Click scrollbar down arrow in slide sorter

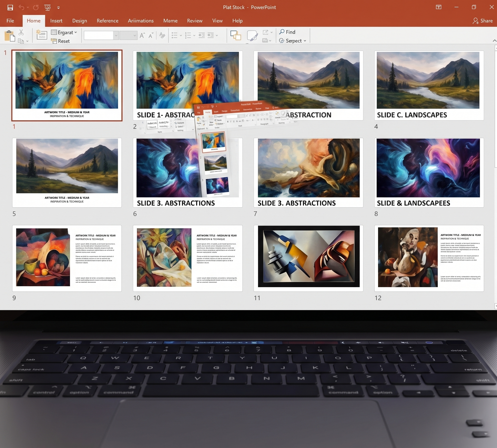[x=496, y=306]
